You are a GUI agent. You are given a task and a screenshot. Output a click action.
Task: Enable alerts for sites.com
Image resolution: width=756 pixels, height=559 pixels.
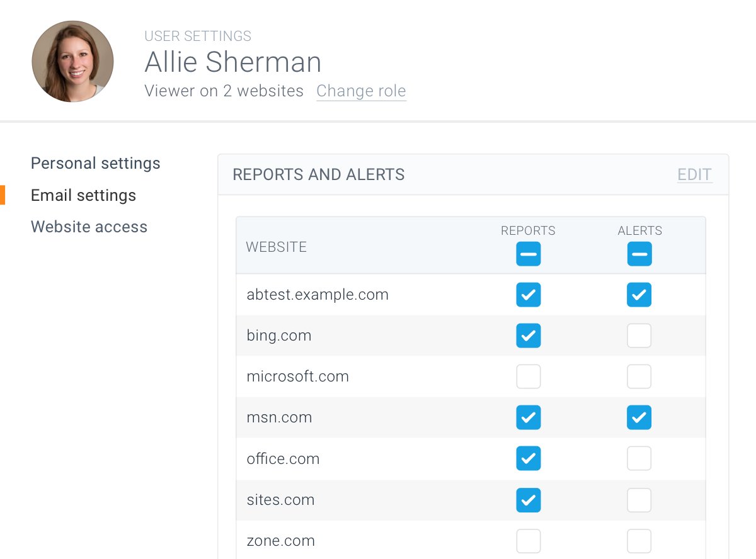point(639,500)
